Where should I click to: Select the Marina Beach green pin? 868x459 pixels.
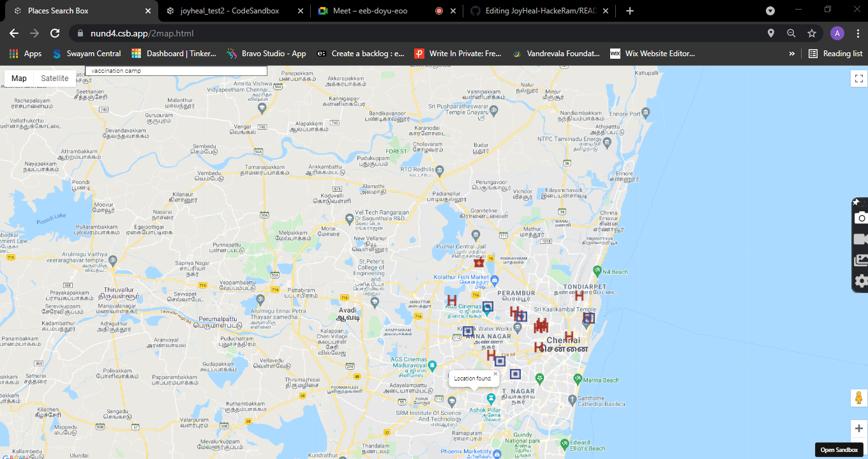[x=578, y=379]
